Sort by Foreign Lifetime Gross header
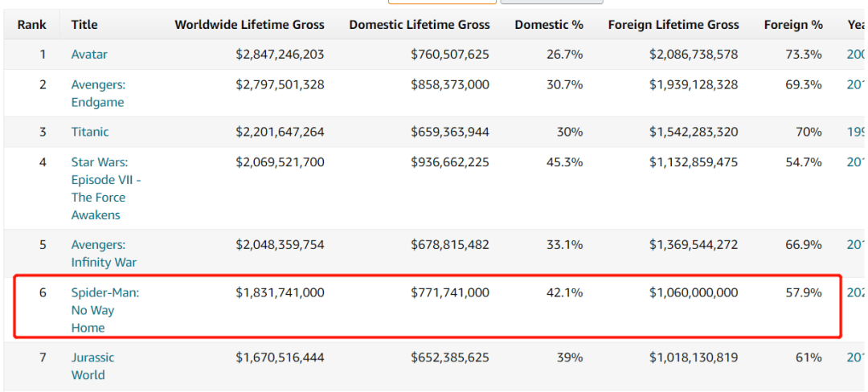This screenshot has height=392, width=868. (x=674, y=25)
